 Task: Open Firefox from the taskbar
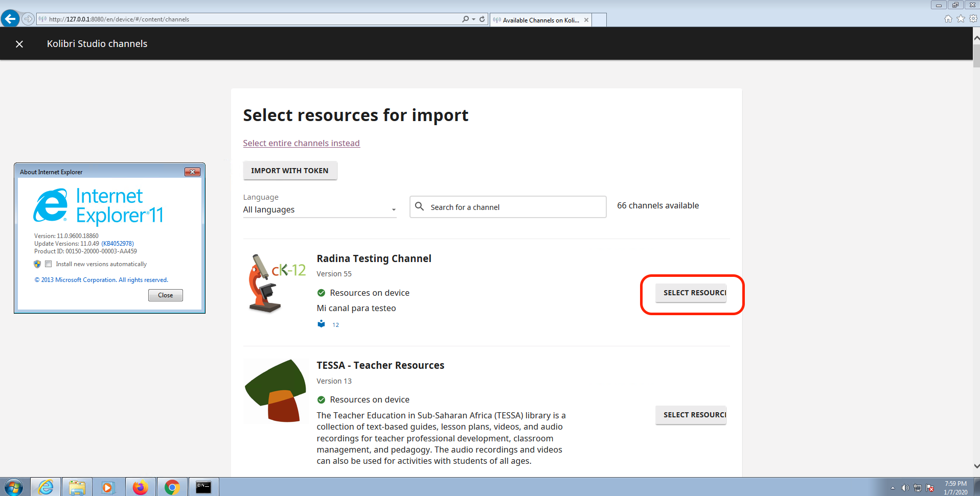(141, 486)
